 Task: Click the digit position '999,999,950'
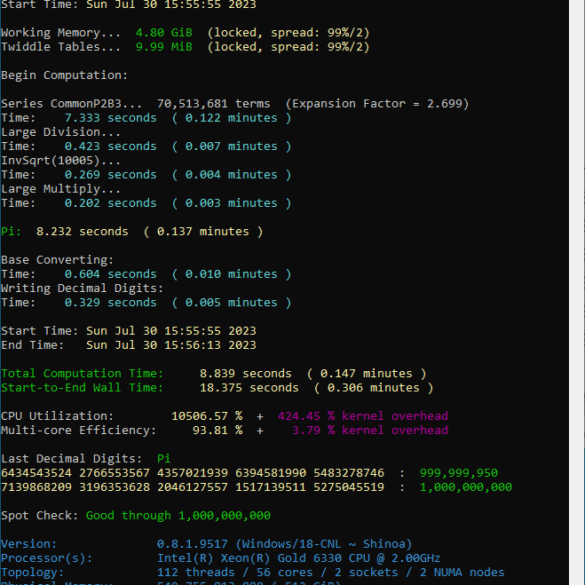(x=459, y=473)
